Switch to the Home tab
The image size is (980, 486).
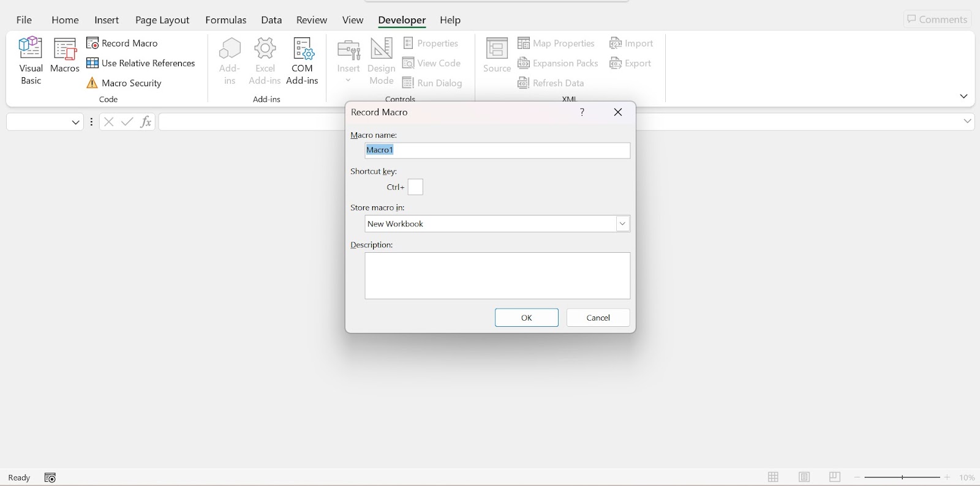[x=65, y=20]
